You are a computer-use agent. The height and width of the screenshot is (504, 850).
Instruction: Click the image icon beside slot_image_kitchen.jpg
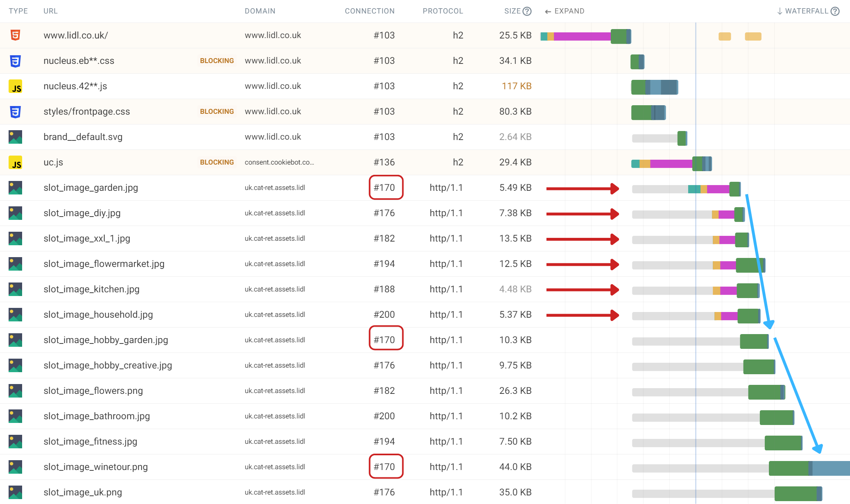pyautogui.click(x=16, y=289)
